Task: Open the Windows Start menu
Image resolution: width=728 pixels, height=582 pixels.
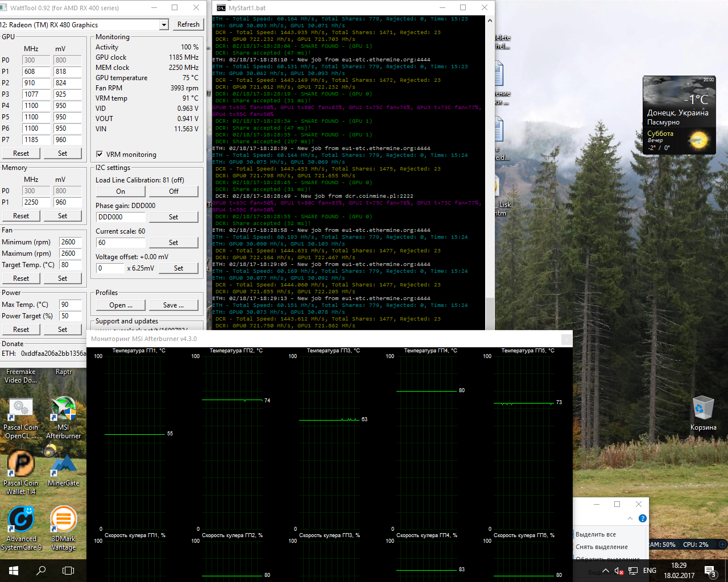Action: [14, 570]
